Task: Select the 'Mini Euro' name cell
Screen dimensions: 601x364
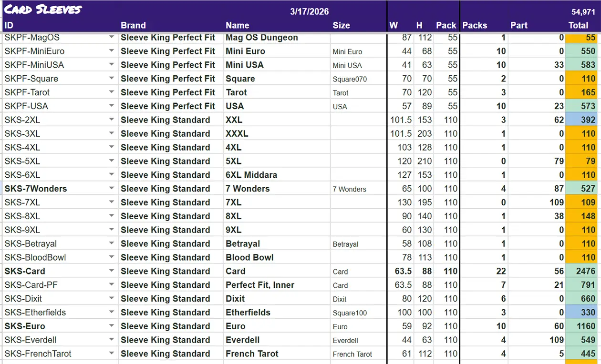Action: click(277, 51)
